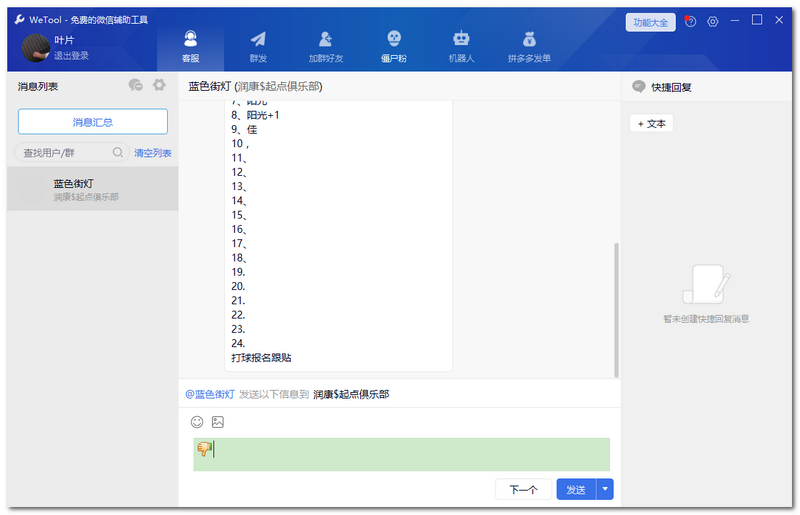Click the 快捷回复 panel heading
Image resolution: width=800 pixels, height=515 pixels.
pos(671,87)
